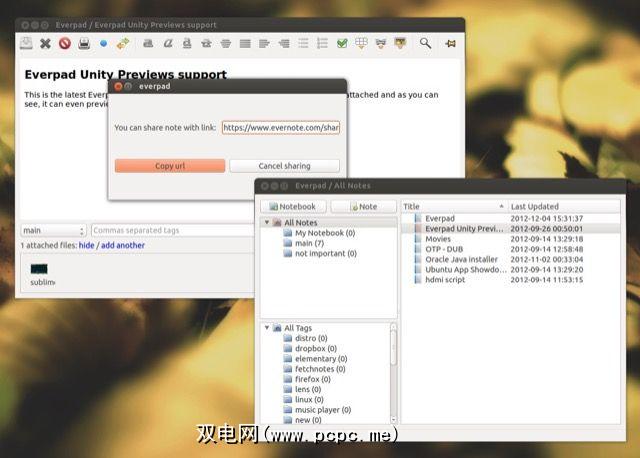
Task: Sort notes by the Title column header
Action: pos(453,207)
